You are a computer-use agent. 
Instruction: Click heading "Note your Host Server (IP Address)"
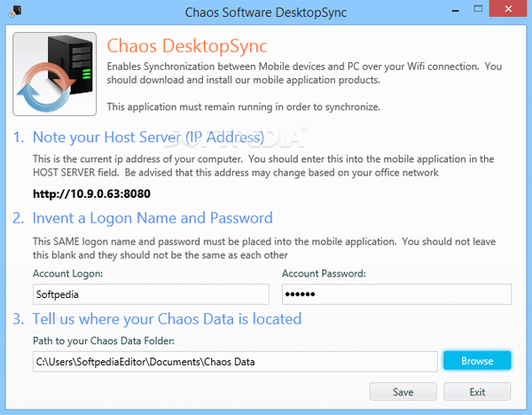click(148, 137)
